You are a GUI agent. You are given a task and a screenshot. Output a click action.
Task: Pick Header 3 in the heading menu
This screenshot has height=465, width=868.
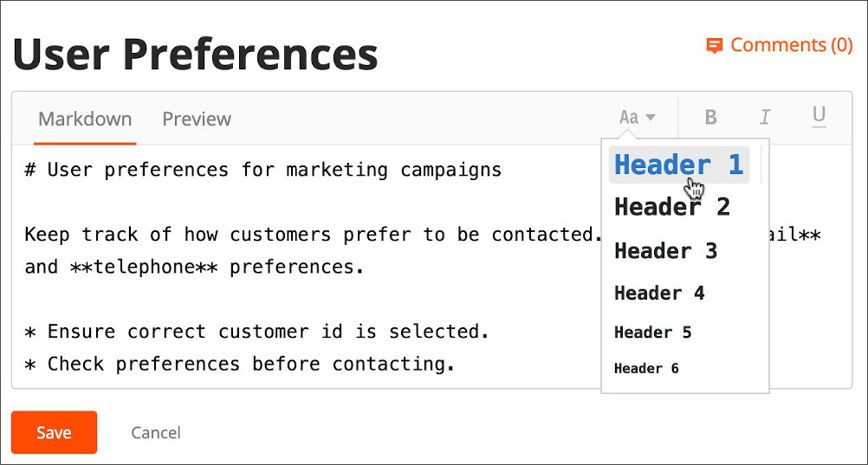tap(665, 251)
